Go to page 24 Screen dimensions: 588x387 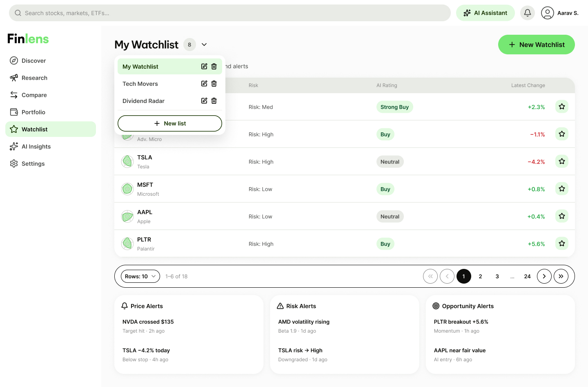coord(528,276)
